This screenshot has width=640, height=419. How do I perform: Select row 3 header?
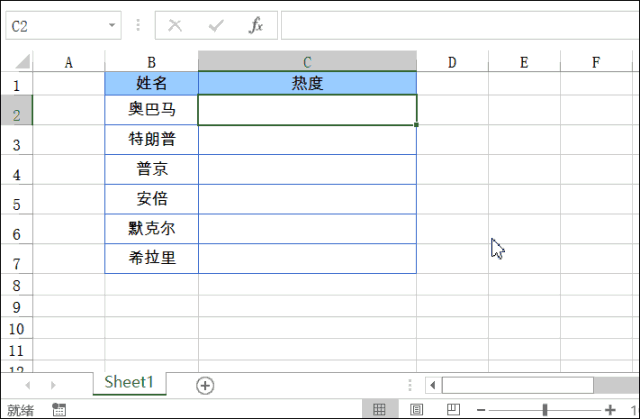[x=16, y=140]
